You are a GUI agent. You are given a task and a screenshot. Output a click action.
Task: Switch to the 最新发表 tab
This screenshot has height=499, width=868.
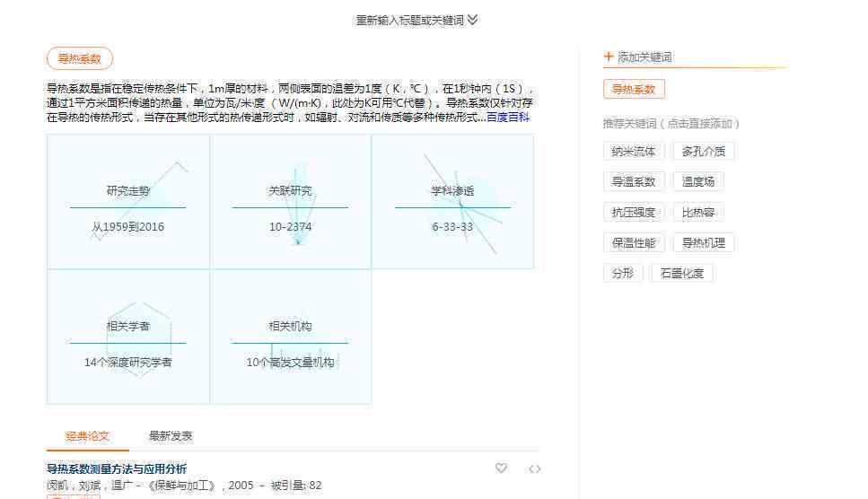coord(171,436)
